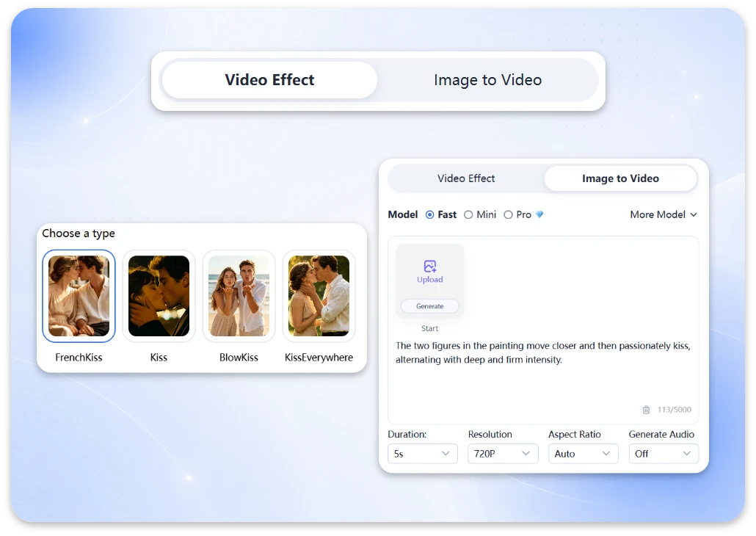The width and height of the screenshot is (756, 536).
Task: Switch to the large Video Effect tab
Action: pyautogui.click(x=269, y=80)
